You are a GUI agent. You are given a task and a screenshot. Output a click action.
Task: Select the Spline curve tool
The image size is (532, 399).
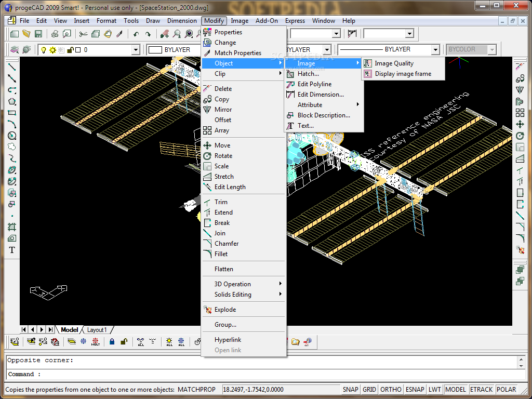[x=12, y=158]
